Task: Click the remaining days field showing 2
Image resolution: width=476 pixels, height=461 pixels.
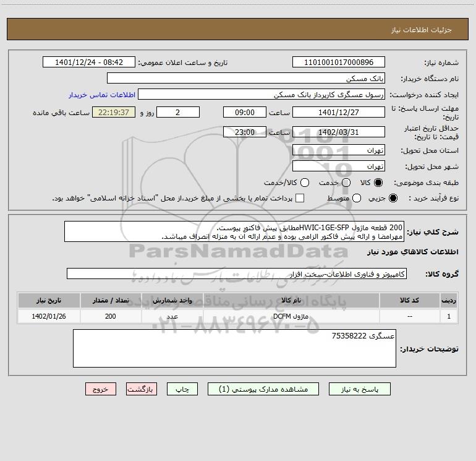Action: (178, 112)
